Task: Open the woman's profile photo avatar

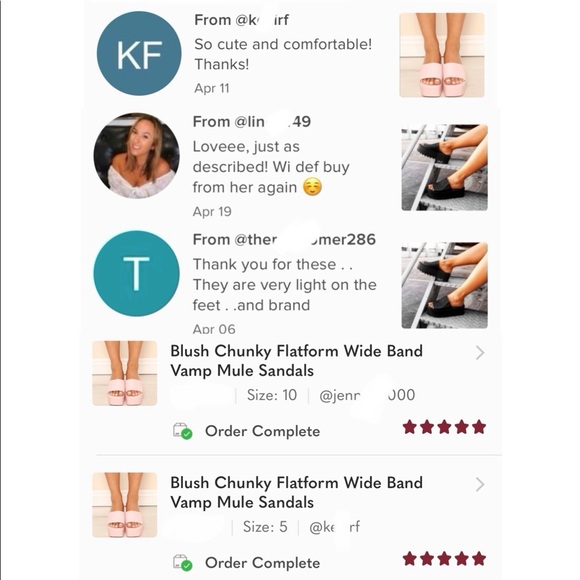Action: (x=136, y=156)
